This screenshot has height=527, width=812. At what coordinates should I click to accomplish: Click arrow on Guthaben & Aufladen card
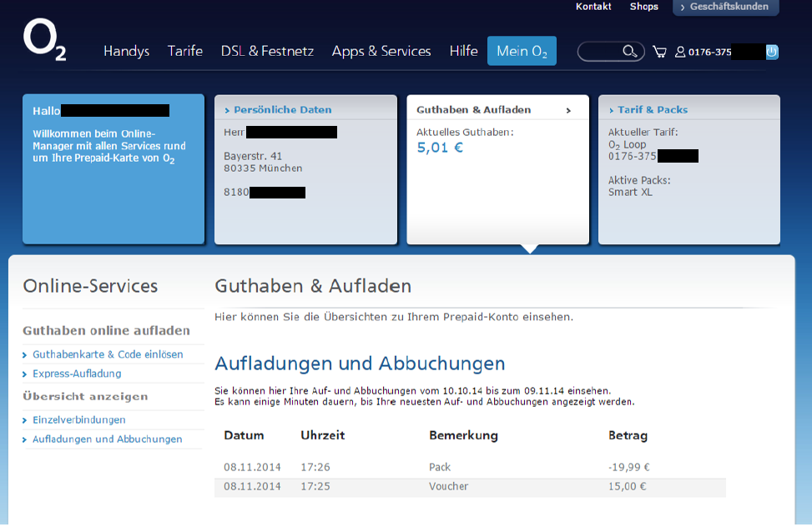tap(568, 110)
